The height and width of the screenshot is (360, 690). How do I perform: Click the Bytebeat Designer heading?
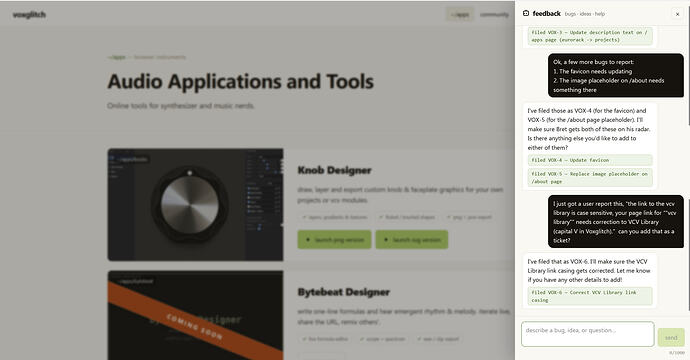[344, 292]
